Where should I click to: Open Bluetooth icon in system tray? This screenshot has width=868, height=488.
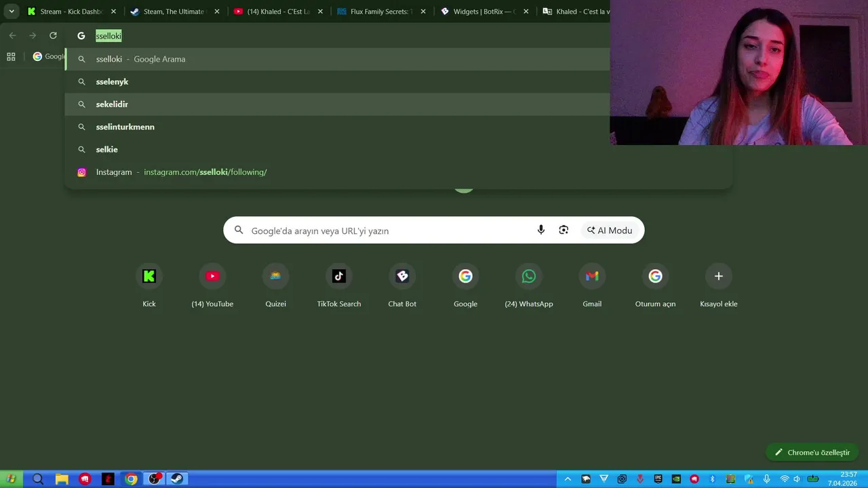pyautogui.click(x=712, y=479)
